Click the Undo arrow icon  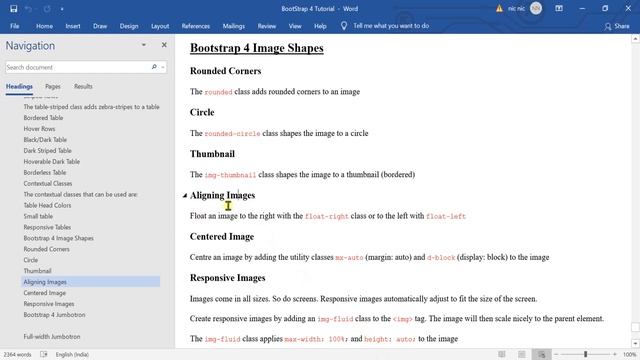point(28,9)
